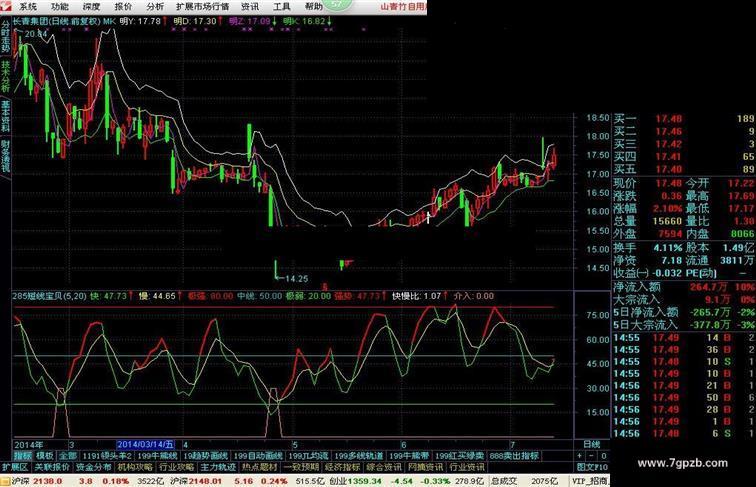Image resolution: width=756 pixels, height=487 pixels.
Task: Open the 扩展市场行情 menu
Action: tap(202, 7)
